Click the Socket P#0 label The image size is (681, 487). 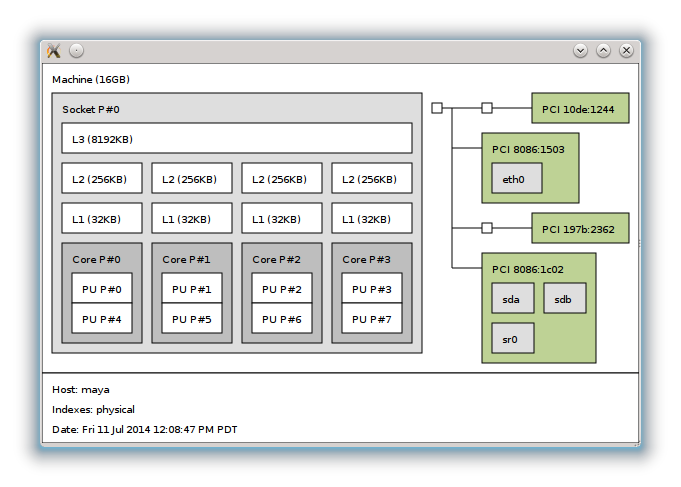91,109
